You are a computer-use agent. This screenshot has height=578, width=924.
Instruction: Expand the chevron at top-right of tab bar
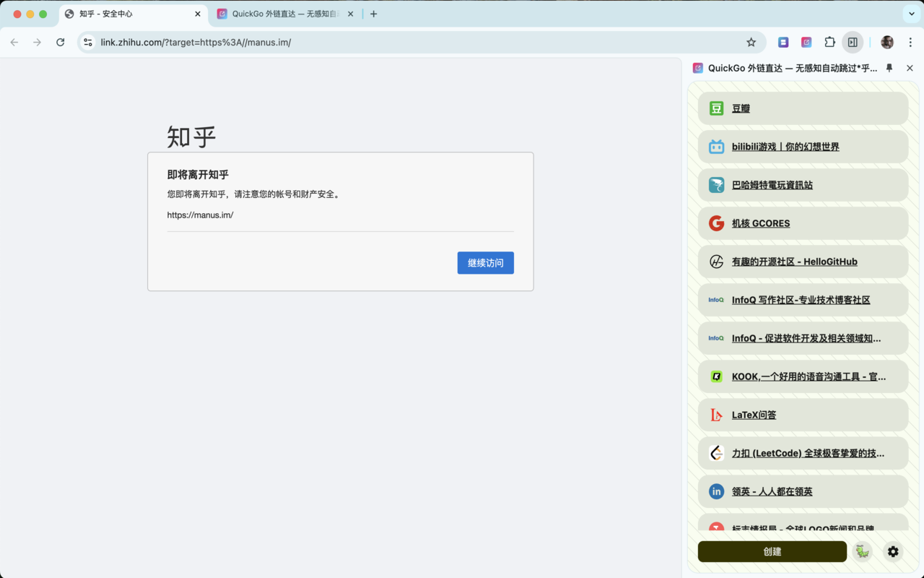pyautogui.click(x=911, y=13)
